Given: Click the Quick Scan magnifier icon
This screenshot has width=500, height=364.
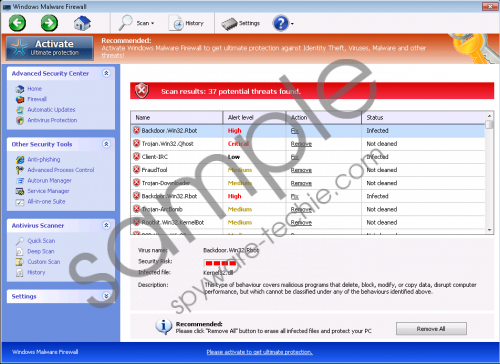Looking at the screenshot, I should [x=20, y=241].
